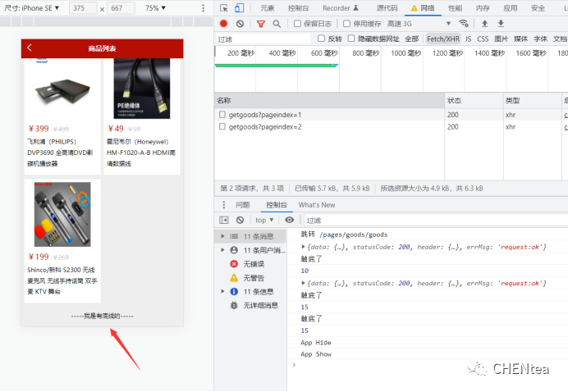Expand the '11 条用户消...' group
568x392 pixels.
[222, 250]
